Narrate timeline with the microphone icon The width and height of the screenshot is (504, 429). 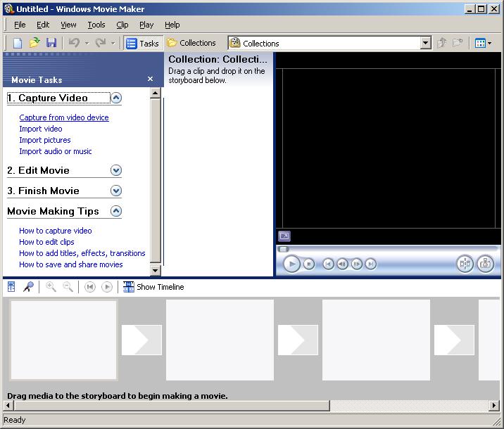pos(28,287)
